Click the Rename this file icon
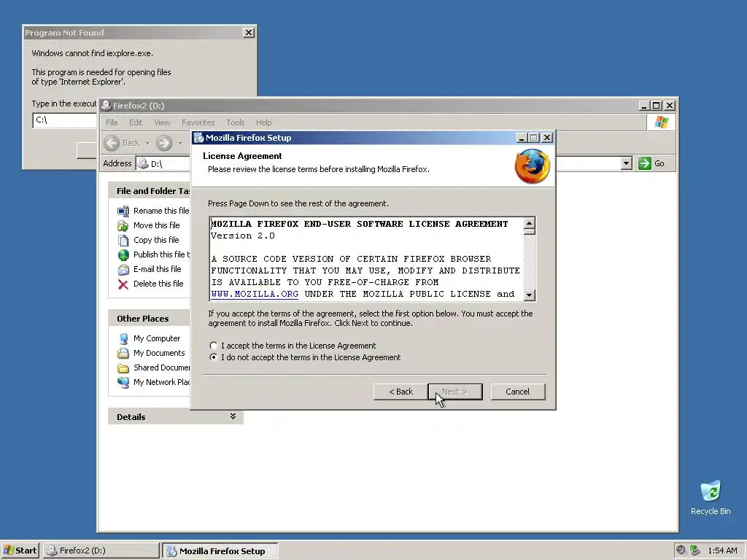This screenshot has width=747, height=560. click(x=123, y=211)
